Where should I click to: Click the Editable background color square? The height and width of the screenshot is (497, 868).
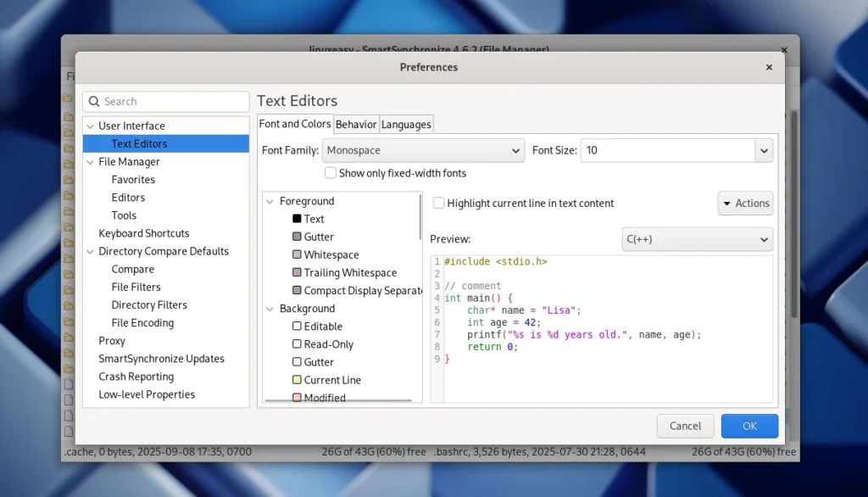click(297, 327)
